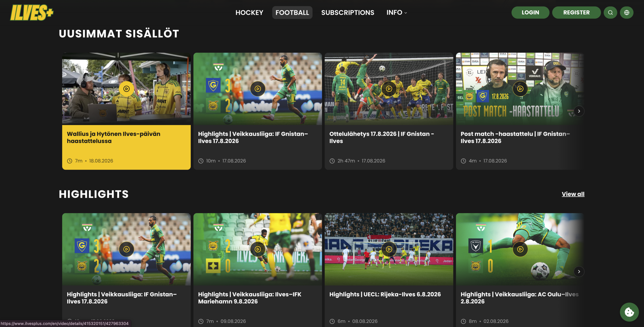This screenshot has height=327, width=644.
Task: Open the SUBSCRIPTIONS page
Action: click(x=348, y=13)
